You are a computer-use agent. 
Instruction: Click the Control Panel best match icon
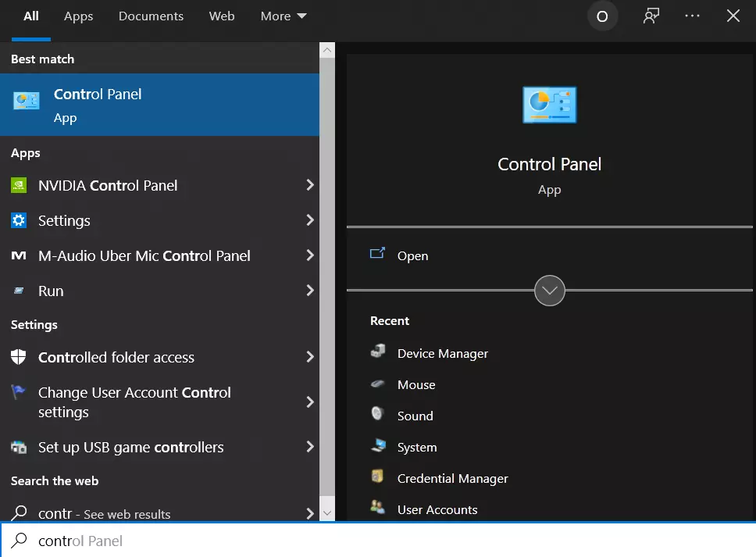pyautogui.click(x=26, y=101)
